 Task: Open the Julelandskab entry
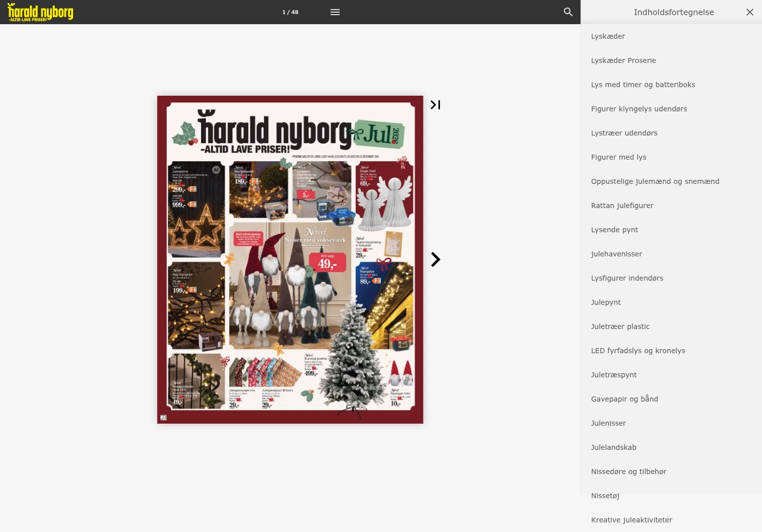[671, 447]
